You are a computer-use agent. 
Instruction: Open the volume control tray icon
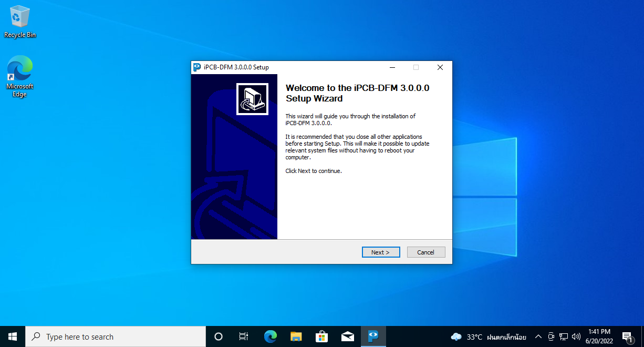click(x=576, y=336)
